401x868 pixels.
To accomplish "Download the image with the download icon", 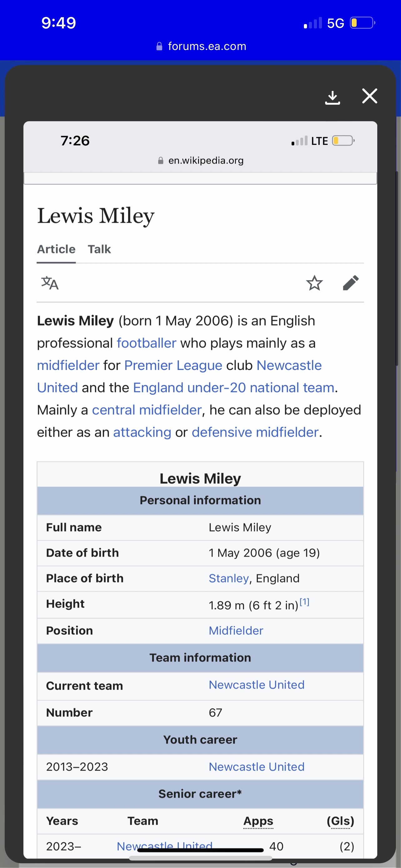I will tap(332, 97).
